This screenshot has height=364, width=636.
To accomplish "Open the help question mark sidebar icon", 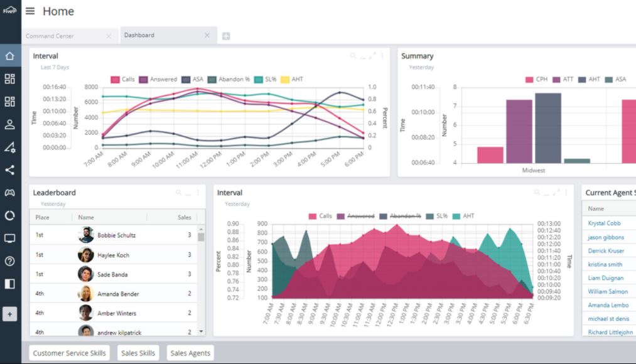I will (10, 261).
